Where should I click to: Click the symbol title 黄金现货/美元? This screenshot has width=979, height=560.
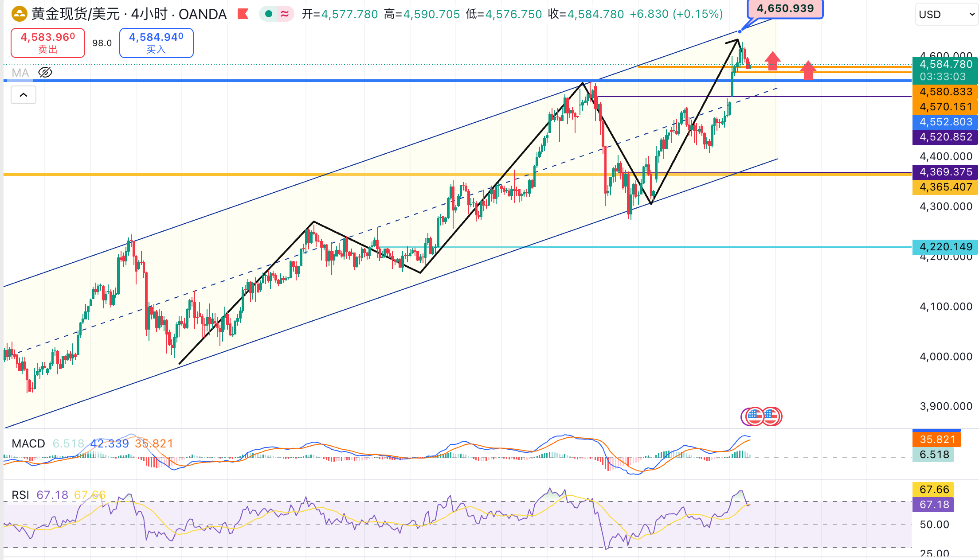click(75, 14)
